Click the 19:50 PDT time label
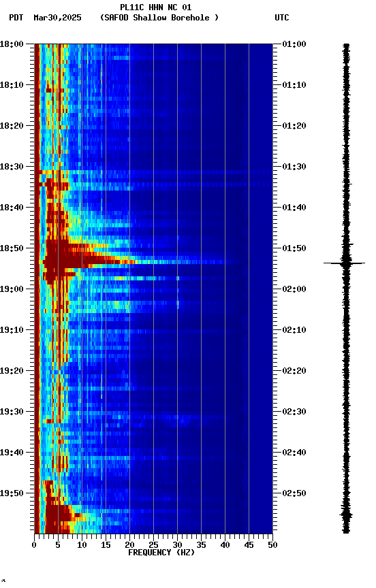This screenshot has width=376, height=588. click(12, 493)
